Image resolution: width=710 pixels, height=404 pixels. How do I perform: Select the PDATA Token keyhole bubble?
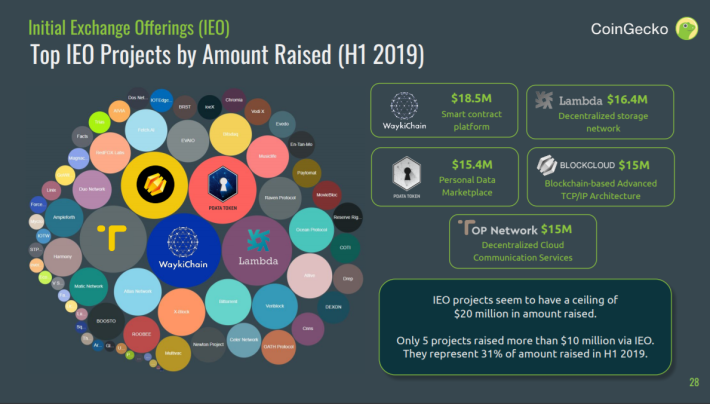tap(222, 190)
